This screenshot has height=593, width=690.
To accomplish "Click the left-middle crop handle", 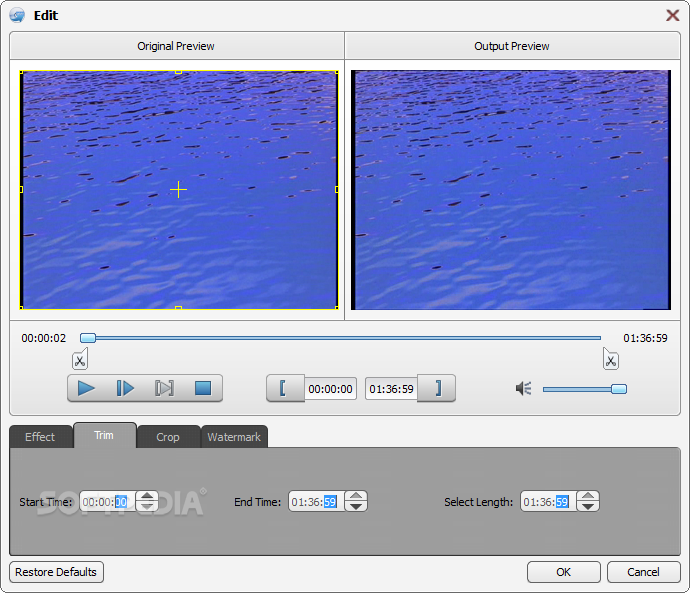I will (x=21, y=190).
